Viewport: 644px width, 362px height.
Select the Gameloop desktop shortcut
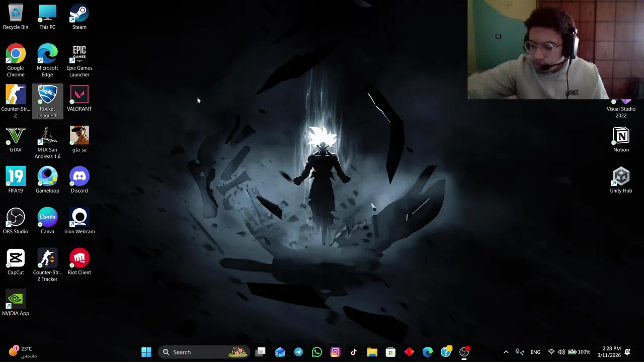tap(47, 180)
